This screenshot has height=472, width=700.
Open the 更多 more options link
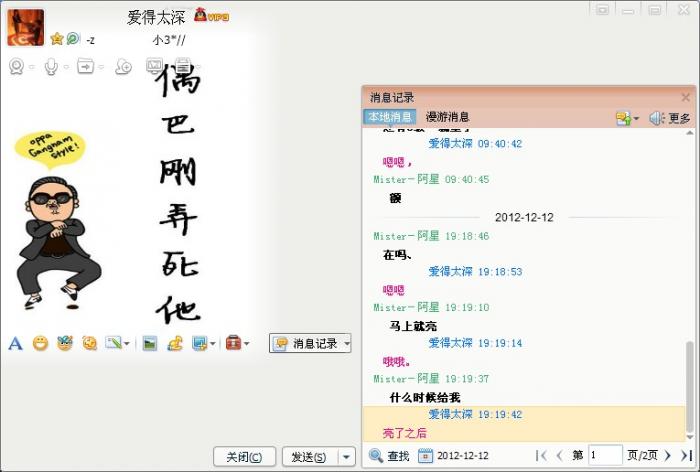679,118
